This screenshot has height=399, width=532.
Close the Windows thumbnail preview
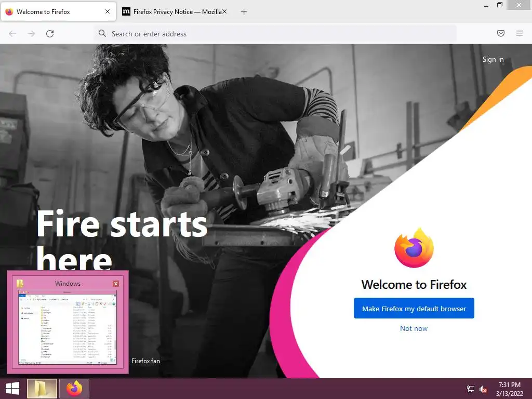pos(116,284)
